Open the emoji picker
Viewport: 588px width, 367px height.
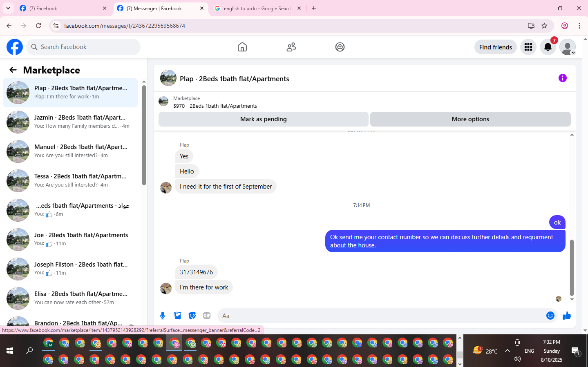[x=550, y=316]
